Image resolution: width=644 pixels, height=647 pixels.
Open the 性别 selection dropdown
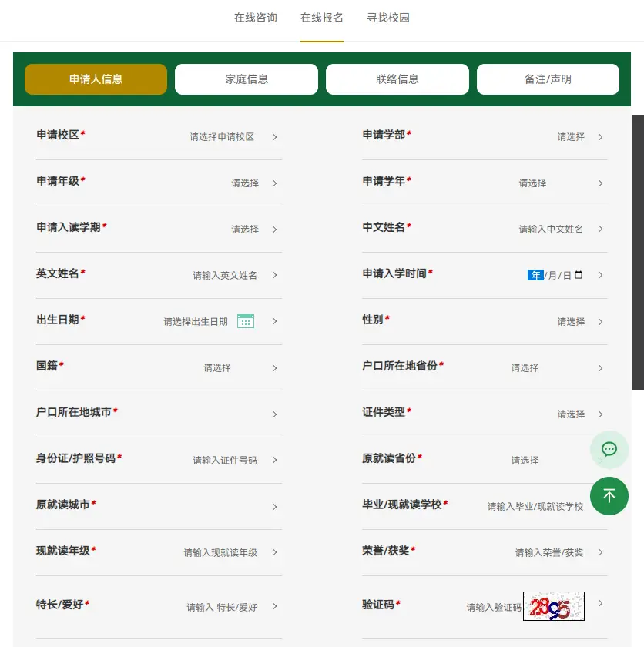[571, 322]
